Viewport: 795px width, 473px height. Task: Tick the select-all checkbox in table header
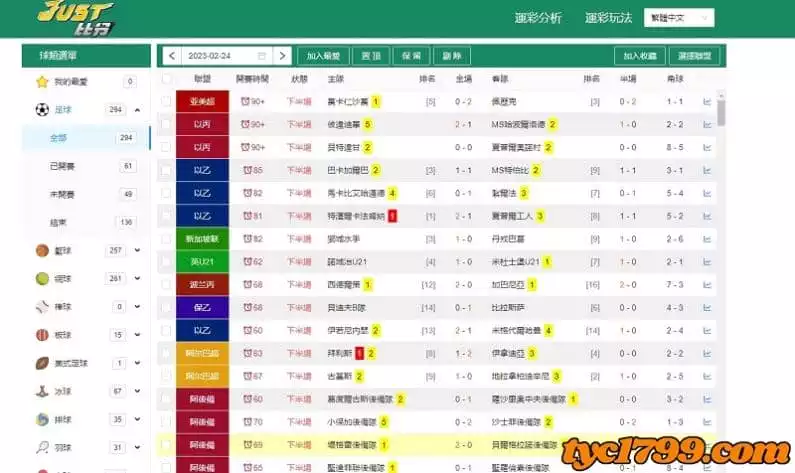coord(166,79)
